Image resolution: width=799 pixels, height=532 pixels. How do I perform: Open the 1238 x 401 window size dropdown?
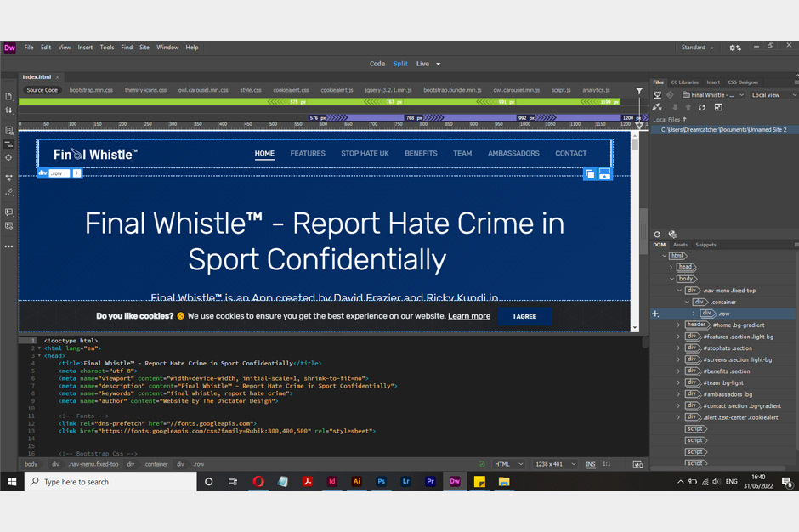point(555,464)
